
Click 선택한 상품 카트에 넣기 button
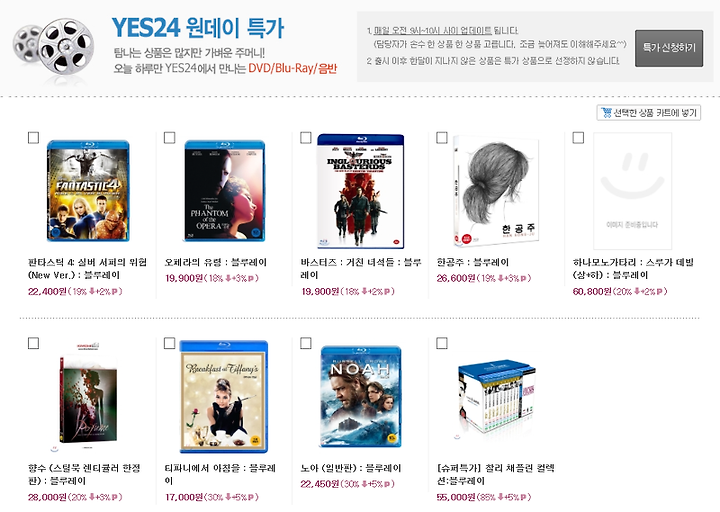pyautogui.click(x=649, y=113)
